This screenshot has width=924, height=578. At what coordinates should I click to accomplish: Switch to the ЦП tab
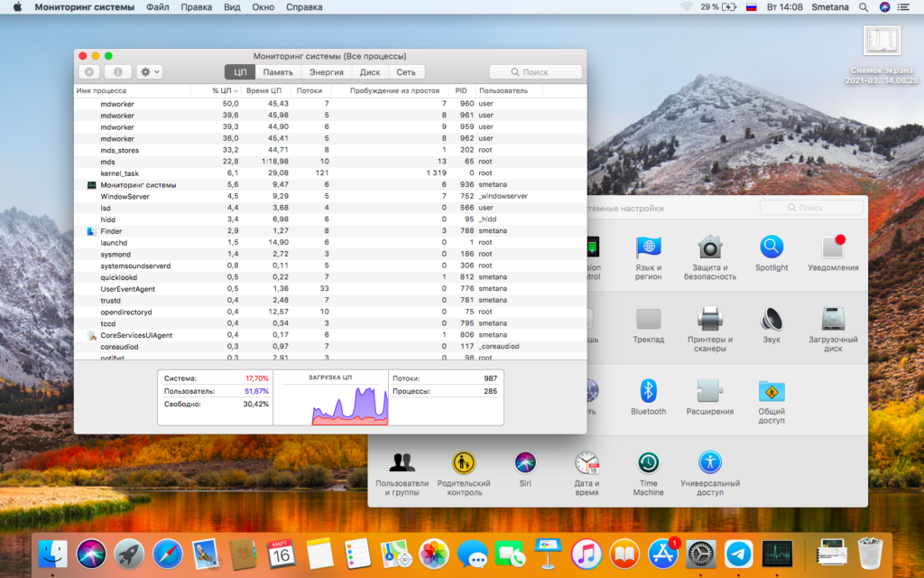(x=240, y=72)
